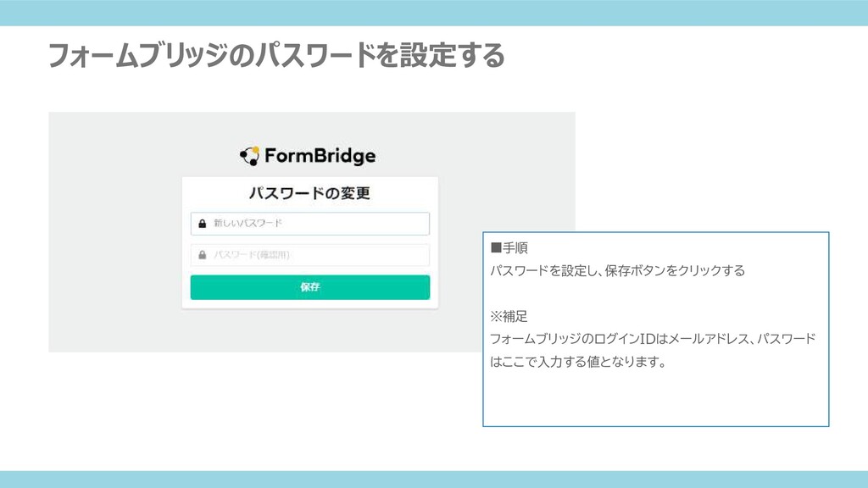Click the lock icon in パスワード(確認用) field
This screenshot has width=868, height=488.
(202, 255)
